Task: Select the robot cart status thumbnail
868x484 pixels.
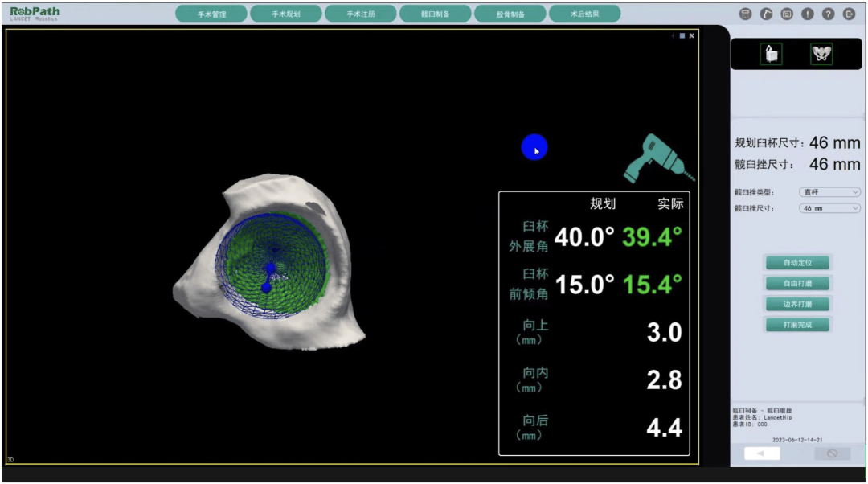Action: (771, 54)
